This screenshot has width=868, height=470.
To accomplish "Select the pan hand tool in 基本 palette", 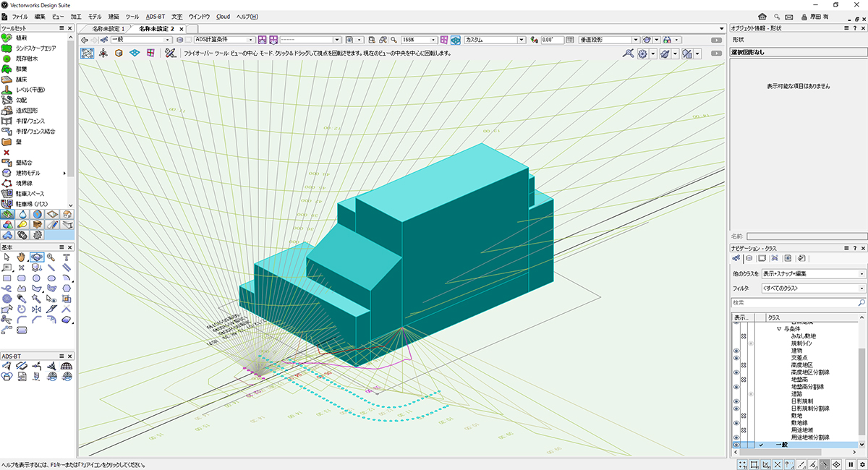I will [x=22, y=257].
